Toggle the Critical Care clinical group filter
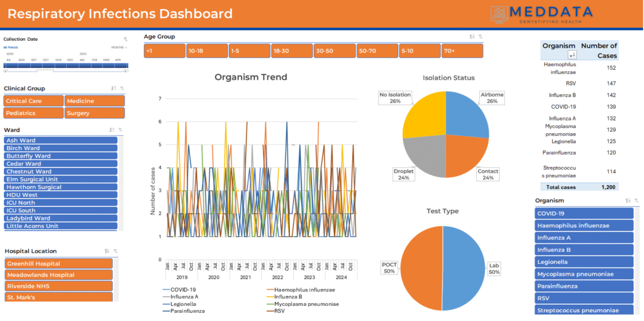644x321 pixels. click(33, 101)
